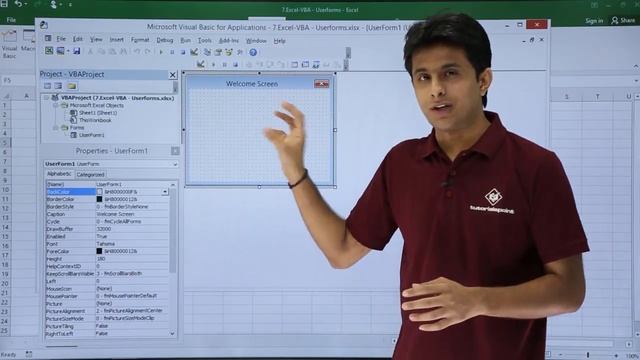This screenshot has width=640, height=360.
Task: Open the Debug menu in VBA editor
Action: (164, 40)
